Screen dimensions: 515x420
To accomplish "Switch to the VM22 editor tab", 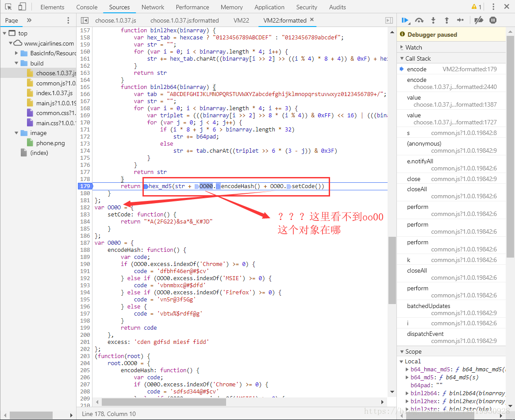I will [241, 20].
